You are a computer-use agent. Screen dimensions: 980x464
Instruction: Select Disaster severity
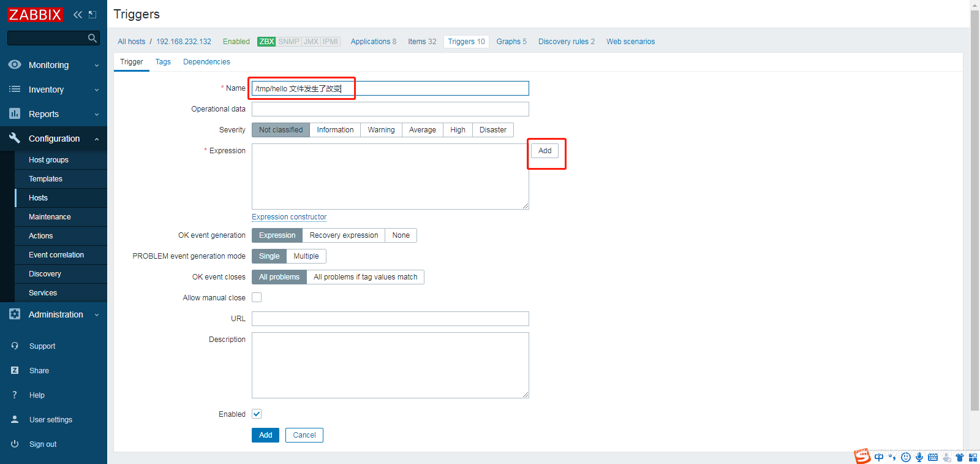[x=493, y=130]
